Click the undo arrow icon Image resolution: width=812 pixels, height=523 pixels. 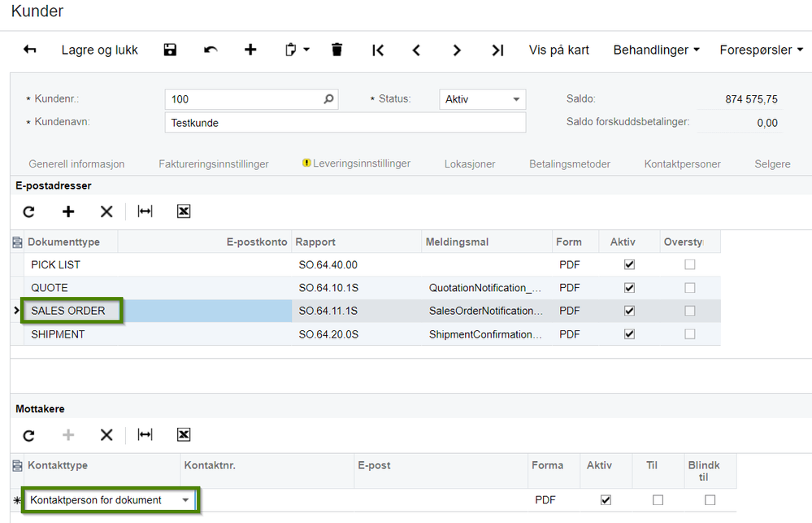[x=211, y=50]
